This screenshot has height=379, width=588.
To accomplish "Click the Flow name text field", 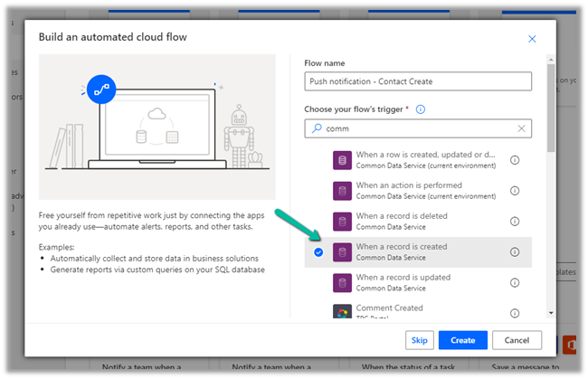I will [x=417, y=81].
